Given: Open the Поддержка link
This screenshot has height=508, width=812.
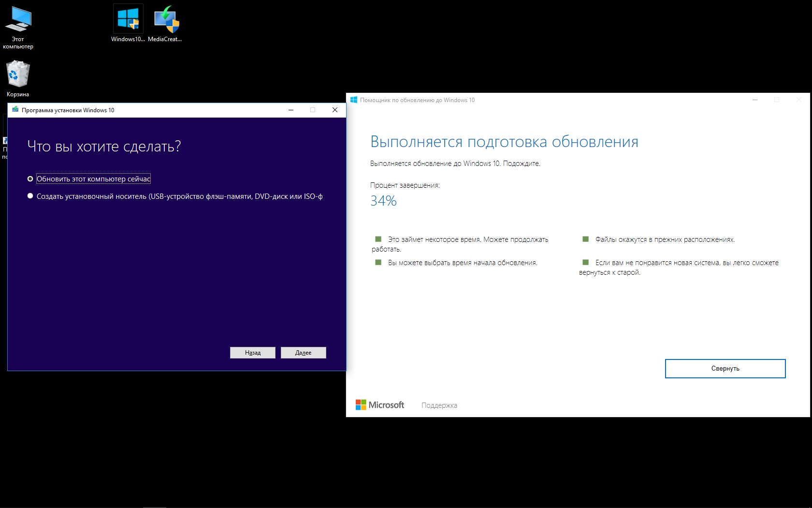Looking at the screenshot, I should 439,405.
